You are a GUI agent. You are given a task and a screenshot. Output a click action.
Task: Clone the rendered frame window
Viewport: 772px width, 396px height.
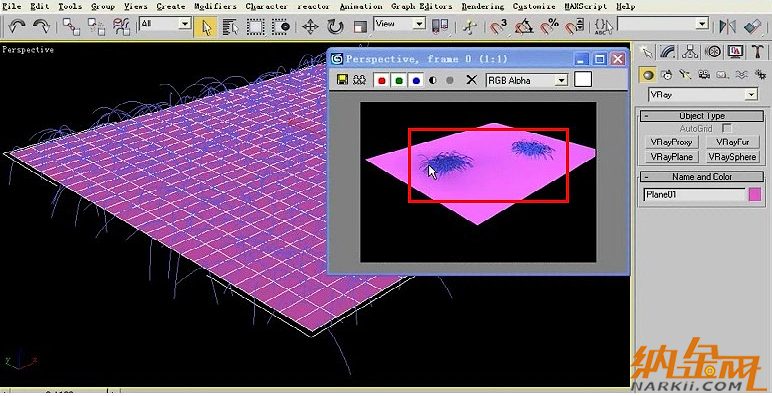pyautogui.click(x=360, y=80)
